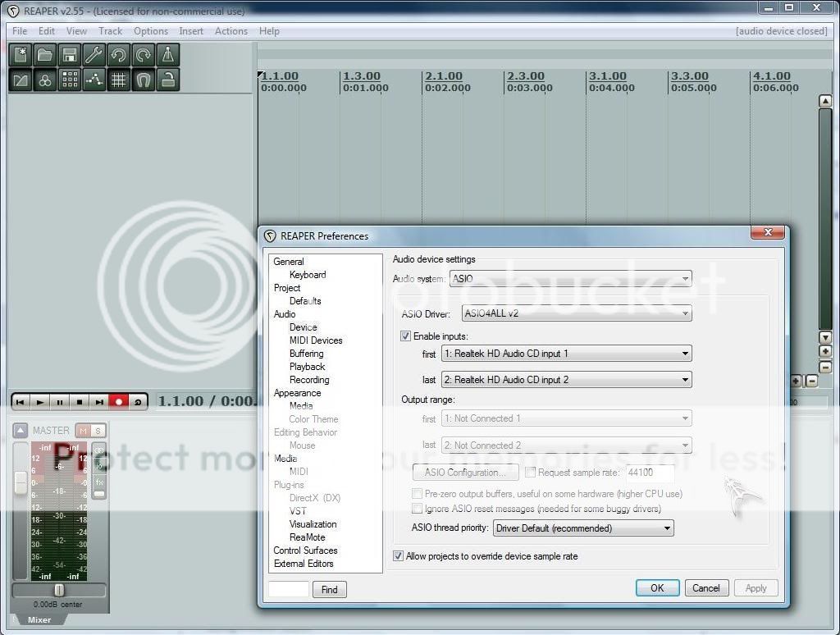Click the Redo toolbar icon
Viewport: 840px width, 635px height.
[x=144, y=55]
